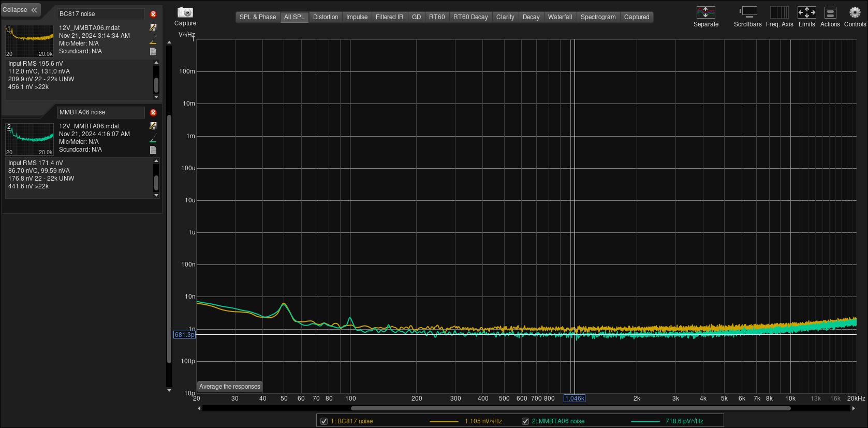868x428 pixels.
Task: Click the 681.3p cursor level box
Action: tap(184, 335)
